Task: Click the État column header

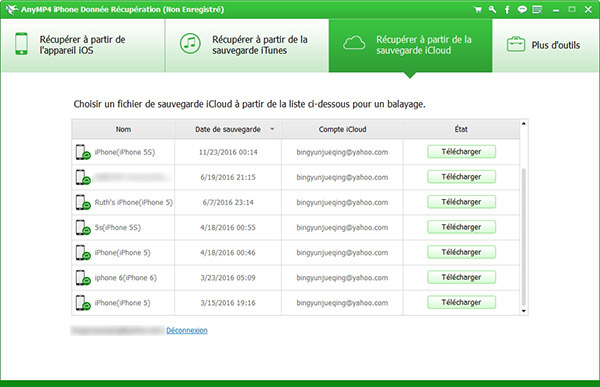Action: (x=461, y=129)
